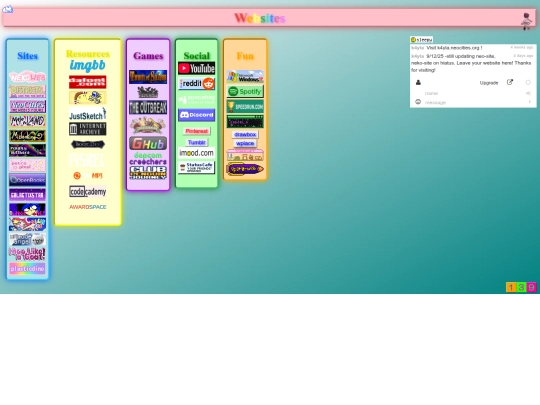This screenshot has width=540, height=405.
Task: Click the red dafont.com banner
Action: (87, 82)
